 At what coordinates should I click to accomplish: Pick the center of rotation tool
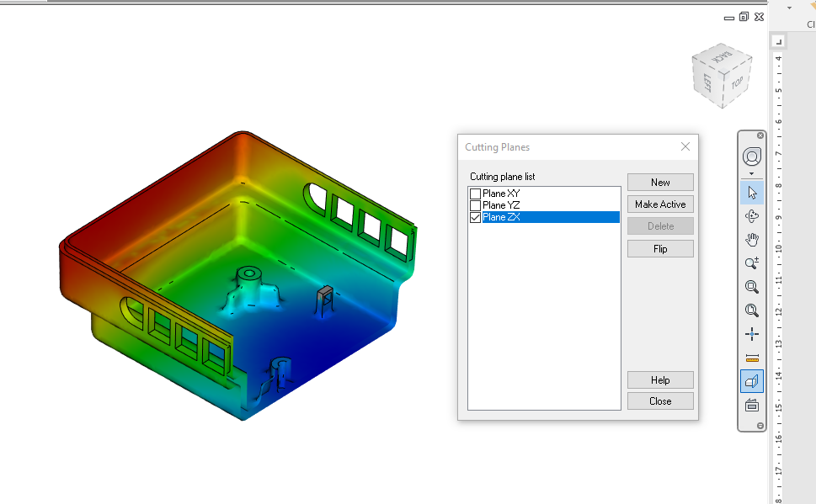[x=752, y=333]
